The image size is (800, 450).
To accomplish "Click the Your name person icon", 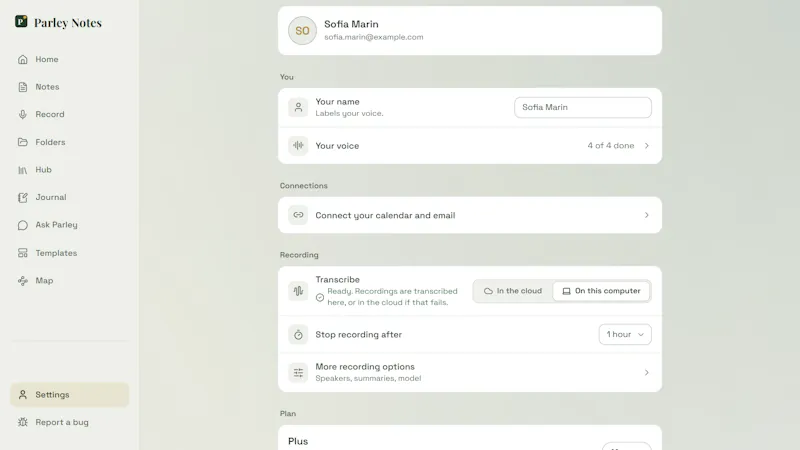I will pyautogui.click(x=298, y=107).
